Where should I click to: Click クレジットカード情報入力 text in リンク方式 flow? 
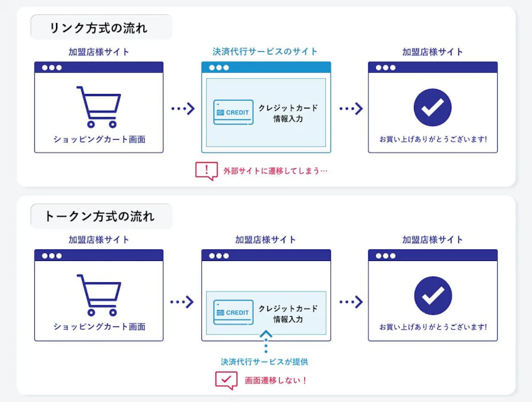click(x=288, y=113)
